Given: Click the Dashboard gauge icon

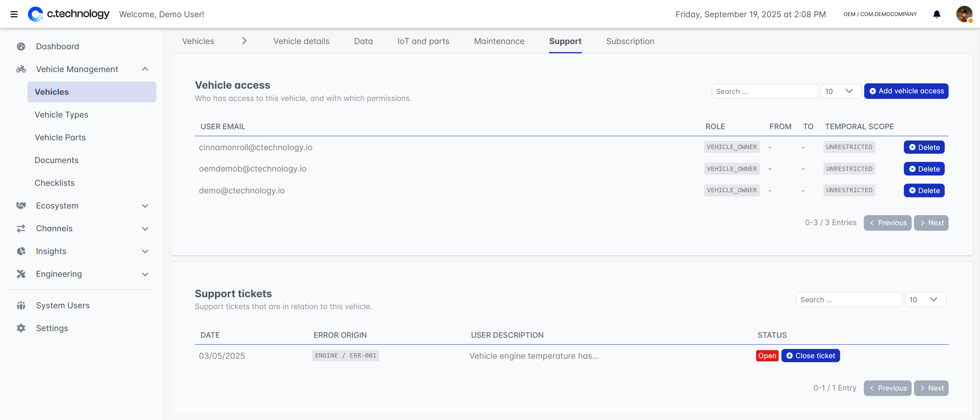Looking at the screenshot, I should click(21, 46).
